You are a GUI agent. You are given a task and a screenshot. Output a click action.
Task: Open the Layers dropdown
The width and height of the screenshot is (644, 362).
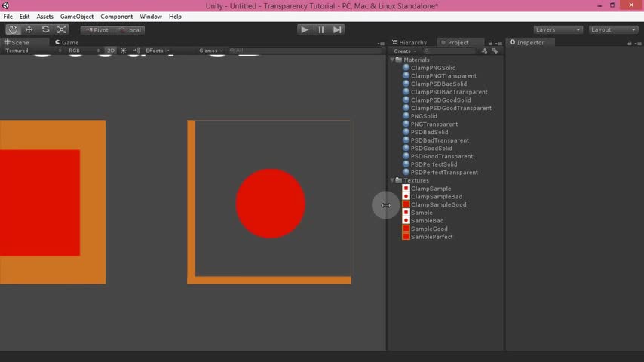pyautogui.click(x=558, y=29)
